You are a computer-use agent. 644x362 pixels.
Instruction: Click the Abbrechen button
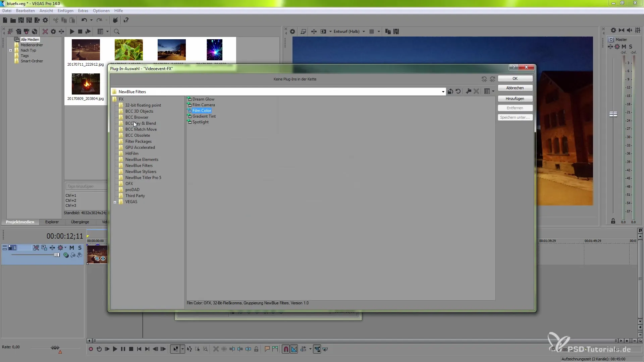515,88
